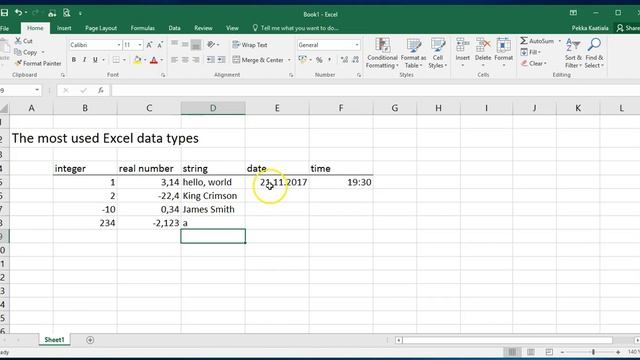The image size is (640, 360).
Task: Open Find & Select menu
Action: pos(594,53)
